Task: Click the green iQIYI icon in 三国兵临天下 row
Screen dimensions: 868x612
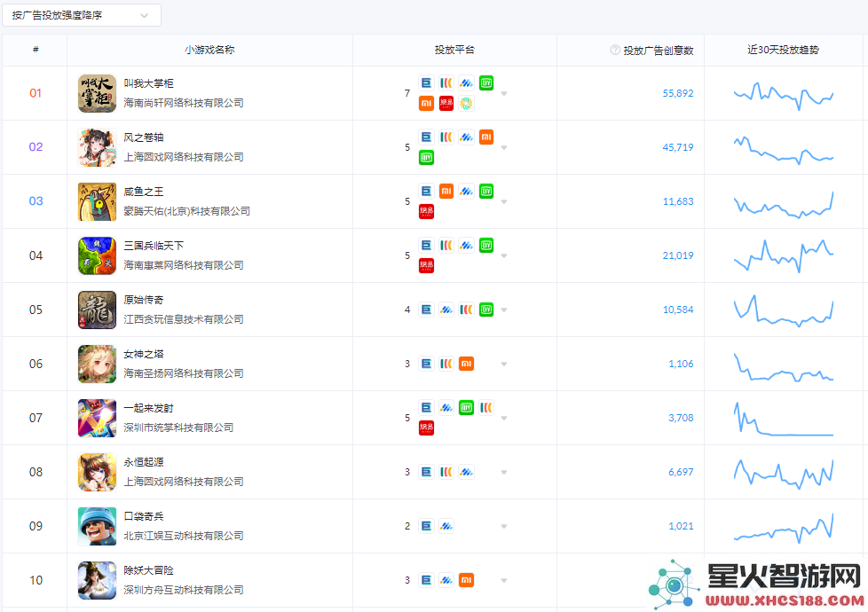Action: [486, 245]
